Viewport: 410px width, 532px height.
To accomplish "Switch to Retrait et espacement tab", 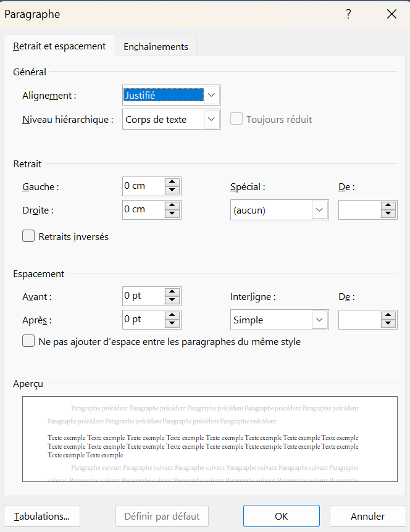I will [59, 46].
